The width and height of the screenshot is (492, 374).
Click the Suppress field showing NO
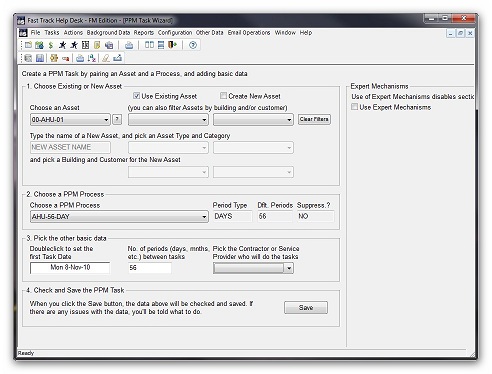pyautogui.click(x=315, y=216)
